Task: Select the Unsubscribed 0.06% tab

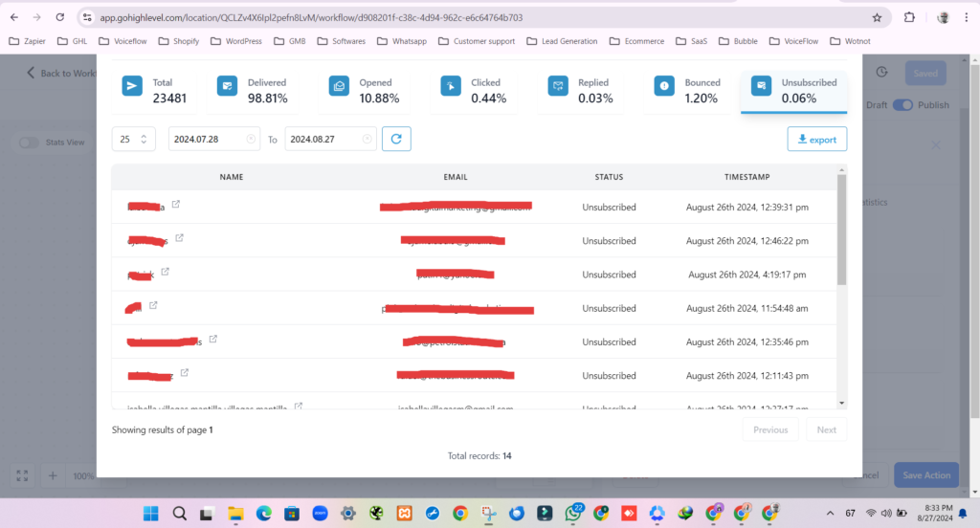Action: 793,91
